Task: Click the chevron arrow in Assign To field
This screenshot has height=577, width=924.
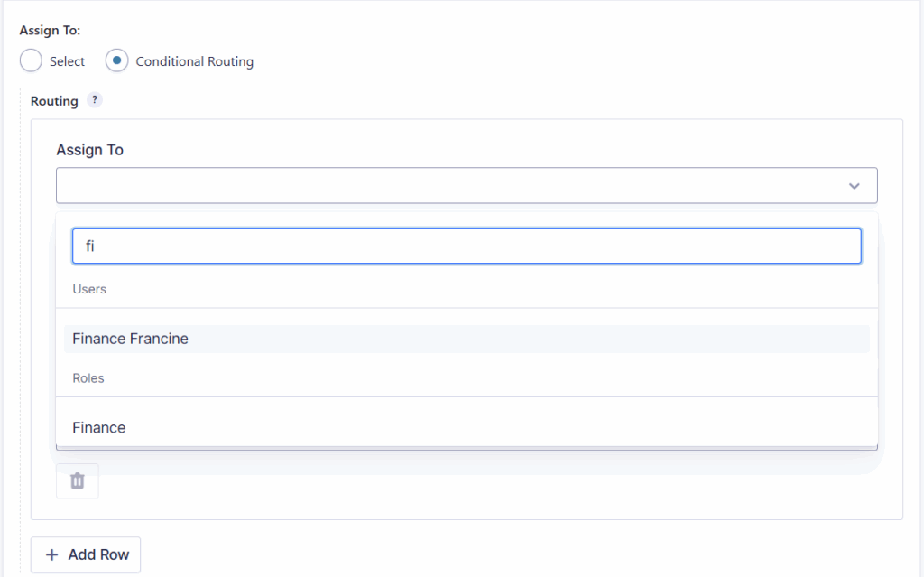Action: coord(854,185)
